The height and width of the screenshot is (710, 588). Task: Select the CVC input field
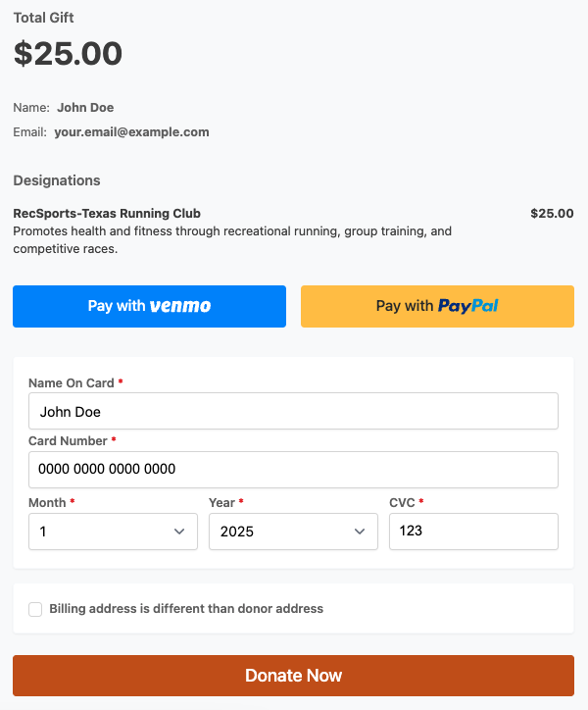point(473,532)
